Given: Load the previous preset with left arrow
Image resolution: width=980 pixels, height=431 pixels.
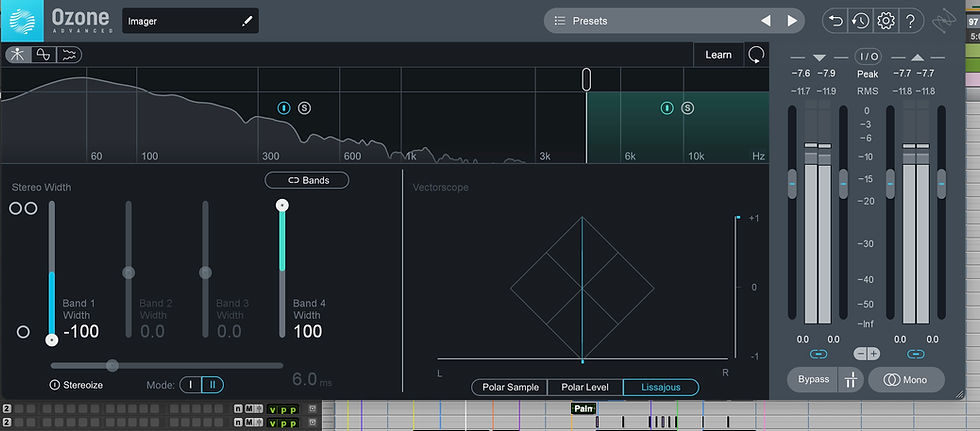Looking at the screenshot, I should coord(766,21).
